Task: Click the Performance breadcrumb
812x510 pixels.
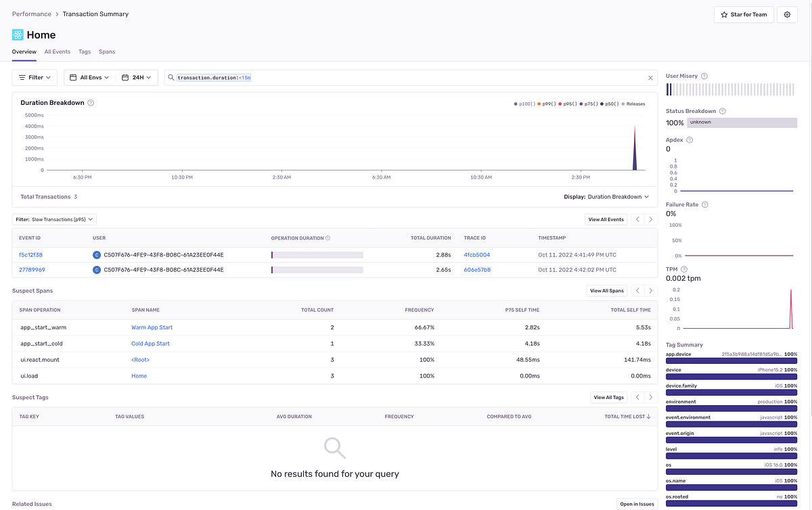Action: click(x=31, y=14)
